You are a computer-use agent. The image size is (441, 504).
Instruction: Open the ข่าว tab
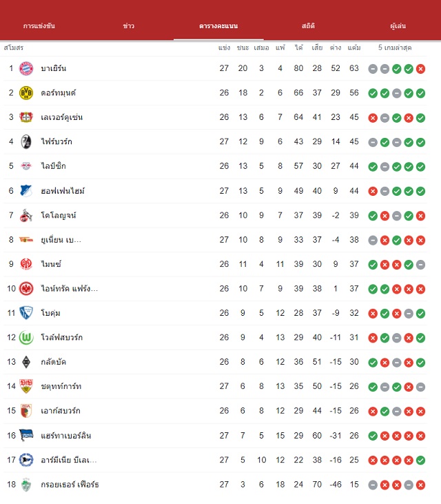tap(128, 26)
